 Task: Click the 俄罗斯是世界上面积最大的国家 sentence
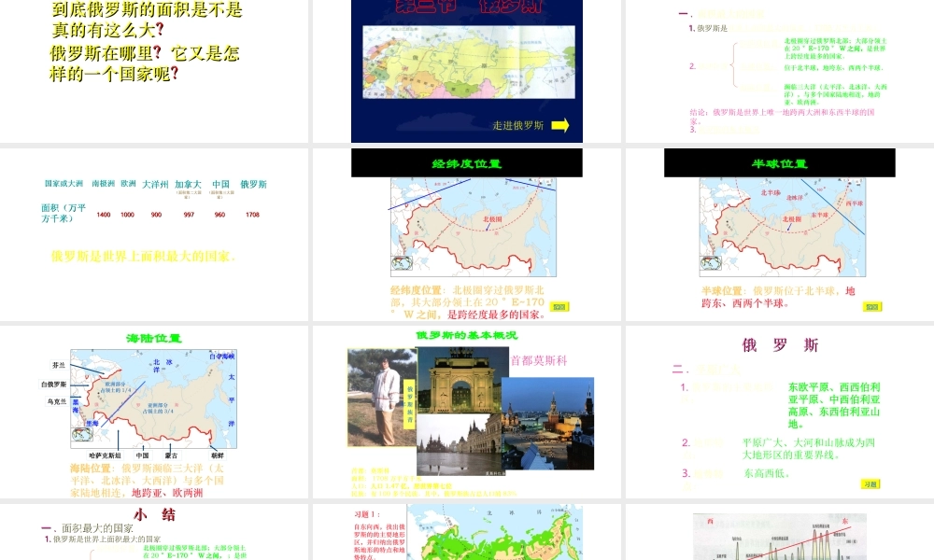pos(143,257)
